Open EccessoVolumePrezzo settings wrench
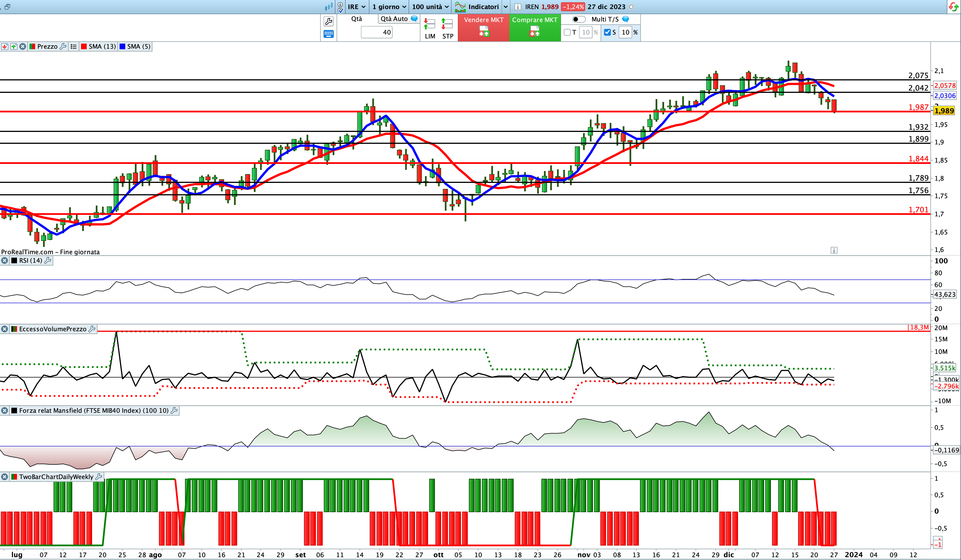961x560 pixels. click(x=92, y=329)
